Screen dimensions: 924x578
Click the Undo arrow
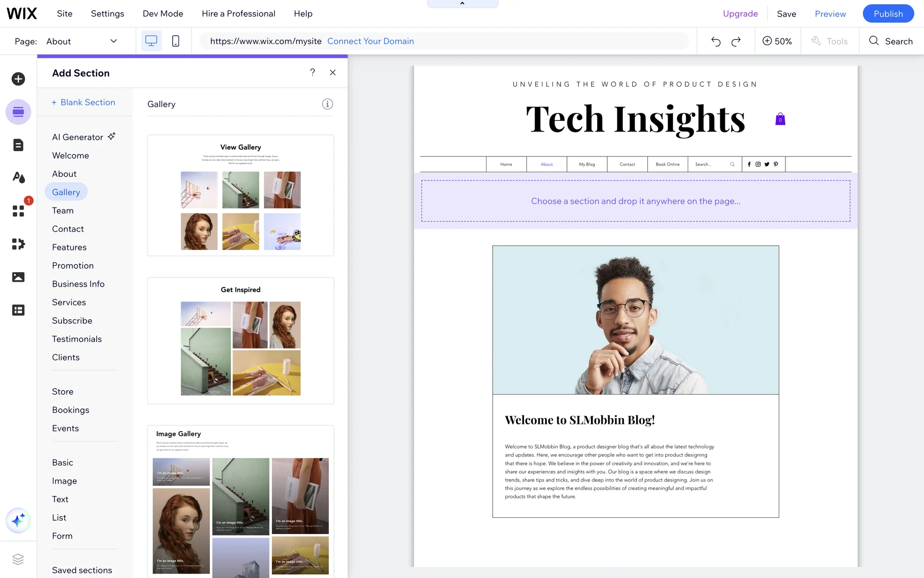coord(716,41)
